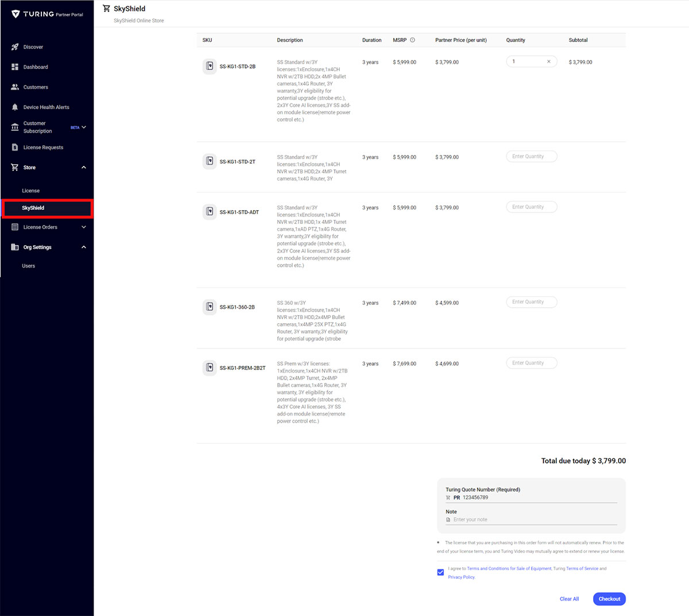Screen dimensions: 689x616
Task: Click the Partner Price column header
Action: tap(461, 40)
